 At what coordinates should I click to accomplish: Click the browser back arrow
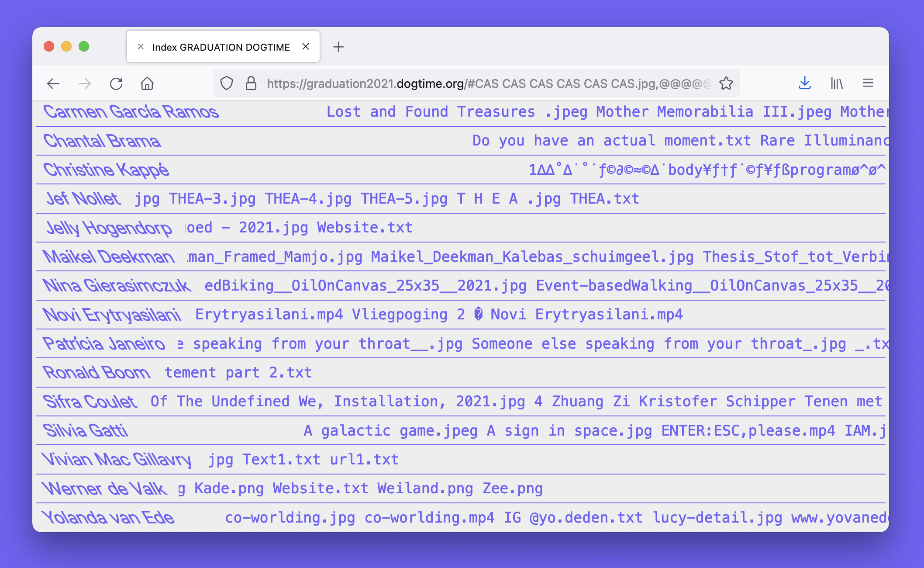click(x=53, y=83)
